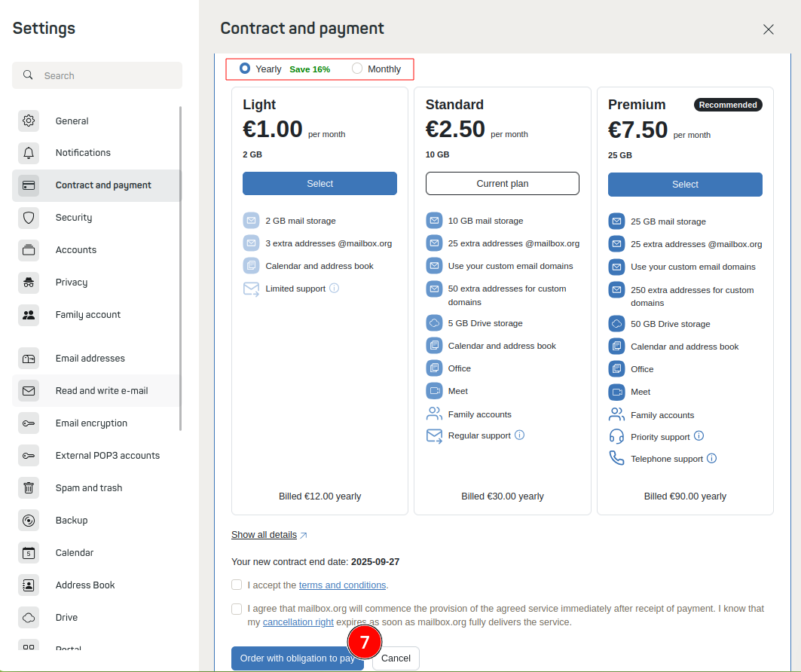Viewport: 801px width, 672px height.
Task: Open the Privacy settings section
Action: [x=72, y=282]
